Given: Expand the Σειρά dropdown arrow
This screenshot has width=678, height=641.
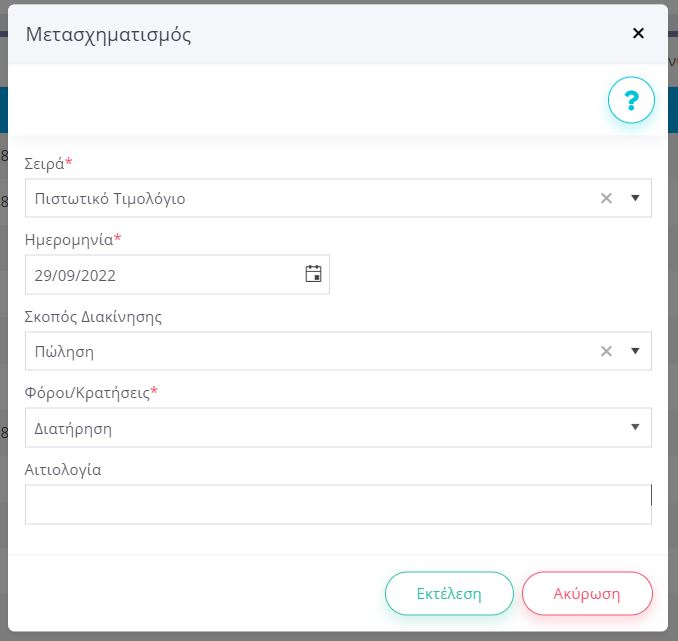Looking at the screenshot, I should click(x=635, y=198).
